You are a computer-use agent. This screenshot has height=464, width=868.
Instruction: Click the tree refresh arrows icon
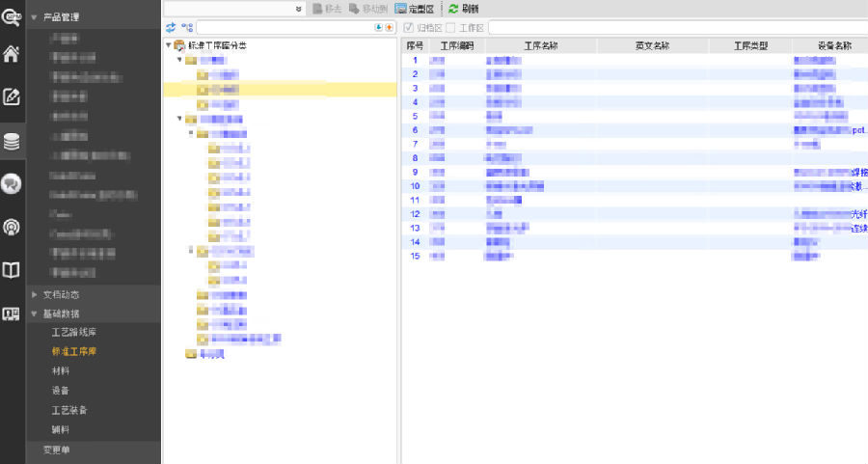tap(171, 27)
